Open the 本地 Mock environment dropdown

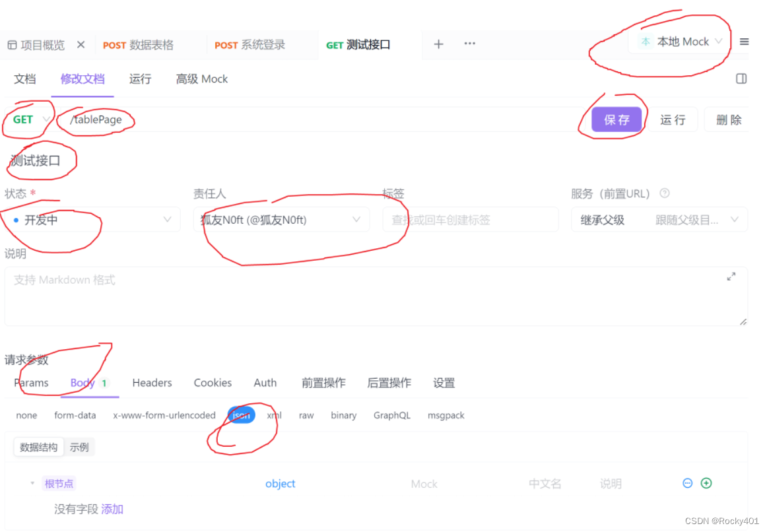point(680,41)
